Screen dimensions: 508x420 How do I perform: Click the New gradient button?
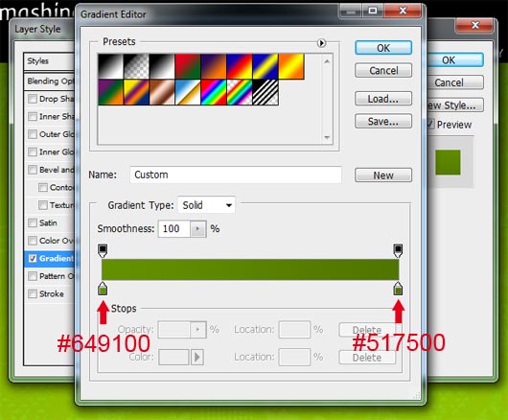(383, 175)
